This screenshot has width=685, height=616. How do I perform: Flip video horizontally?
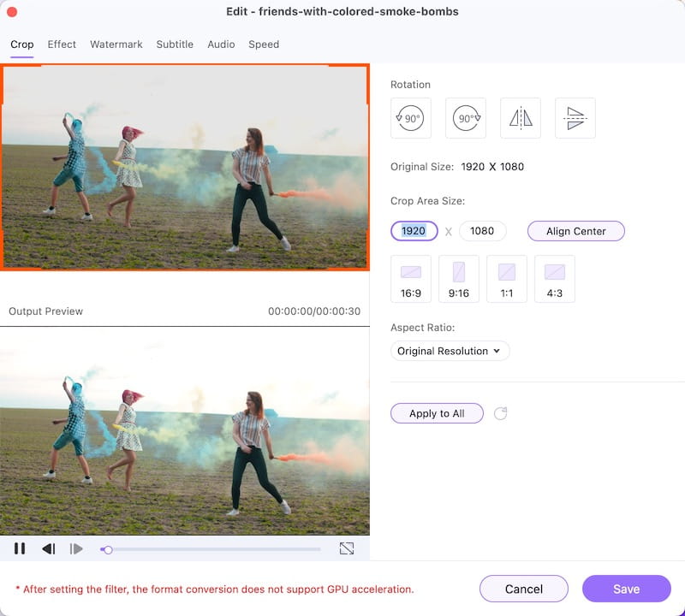tap(521, 118)
